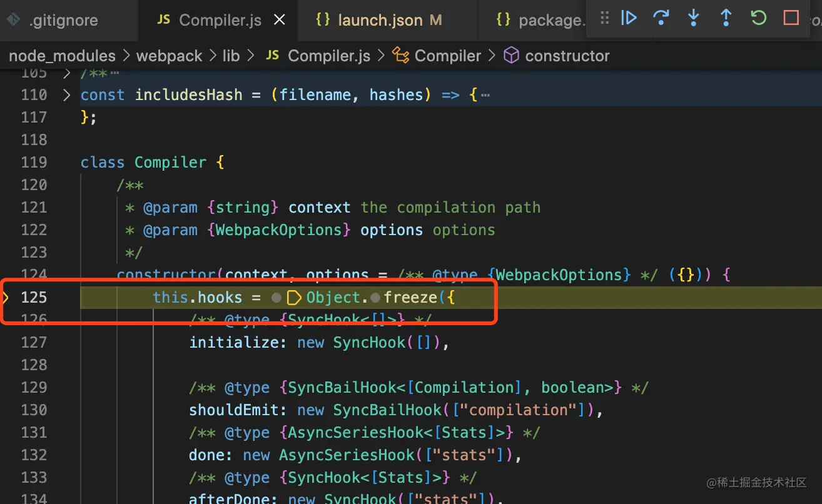
Task: Close the Compiler.js tab
Action: (x=280, y=20)
